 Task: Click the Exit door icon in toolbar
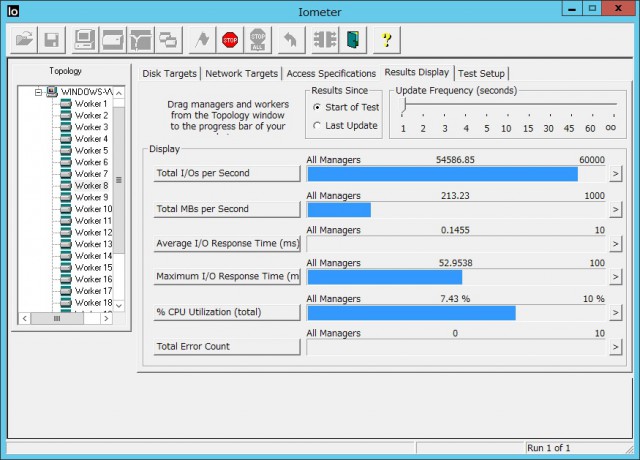(352, 41)
